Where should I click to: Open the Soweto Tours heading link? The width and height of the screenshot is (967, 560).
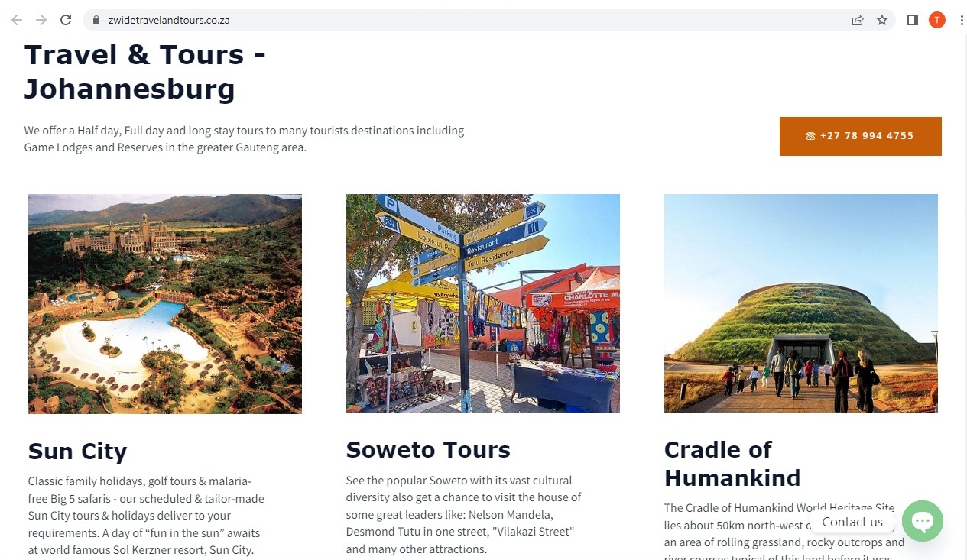click(428, 450)
